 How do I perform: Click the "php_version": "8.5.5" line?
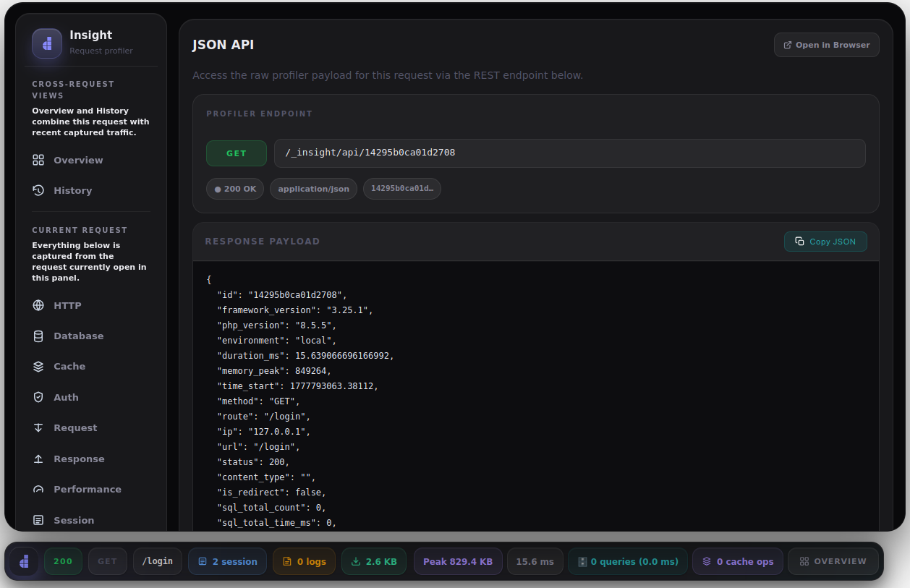pos(277,325)
